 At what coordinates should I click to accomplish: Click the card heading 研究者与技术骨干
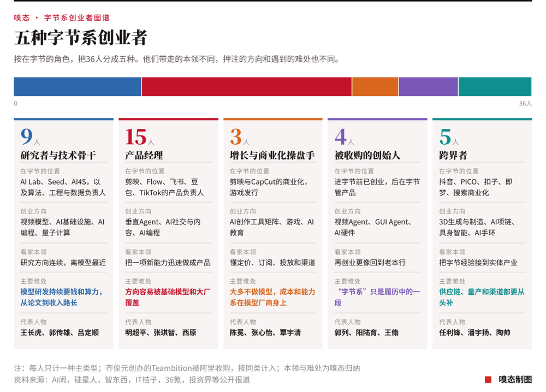(x=58, y=155)
